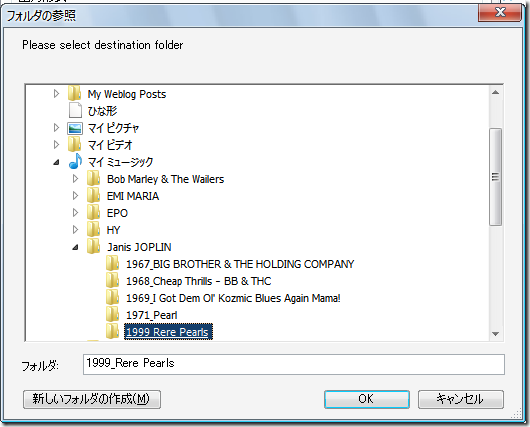Select the EMI MARIA folder
The width and height of the screenshot is (530, 427).
133,196
